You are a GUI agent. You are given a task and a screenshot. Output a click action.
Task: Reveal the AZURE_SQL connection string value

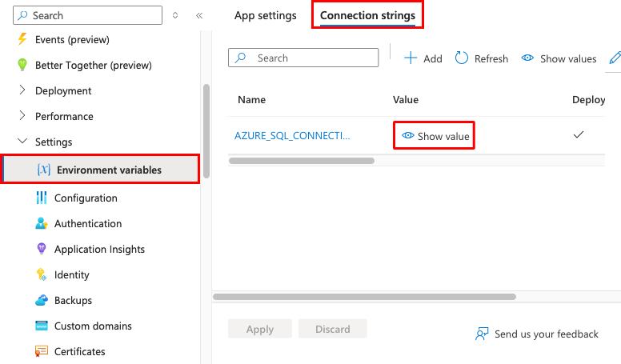click(436, 136)
